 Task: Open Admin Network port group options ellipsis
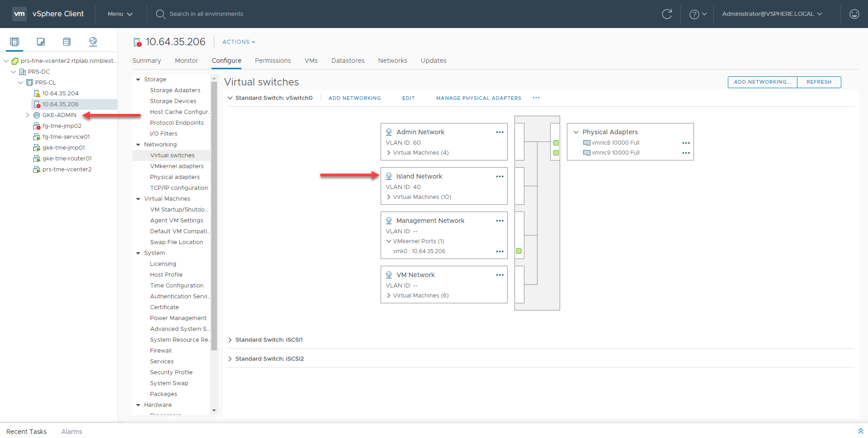pyautogui.click(x=500, y=132)
